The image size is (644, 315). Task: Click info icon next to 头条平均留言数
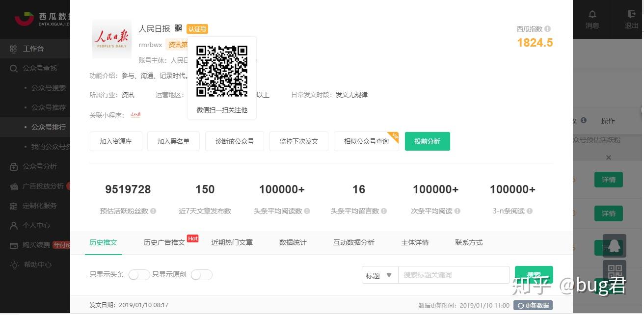(384, 211)
